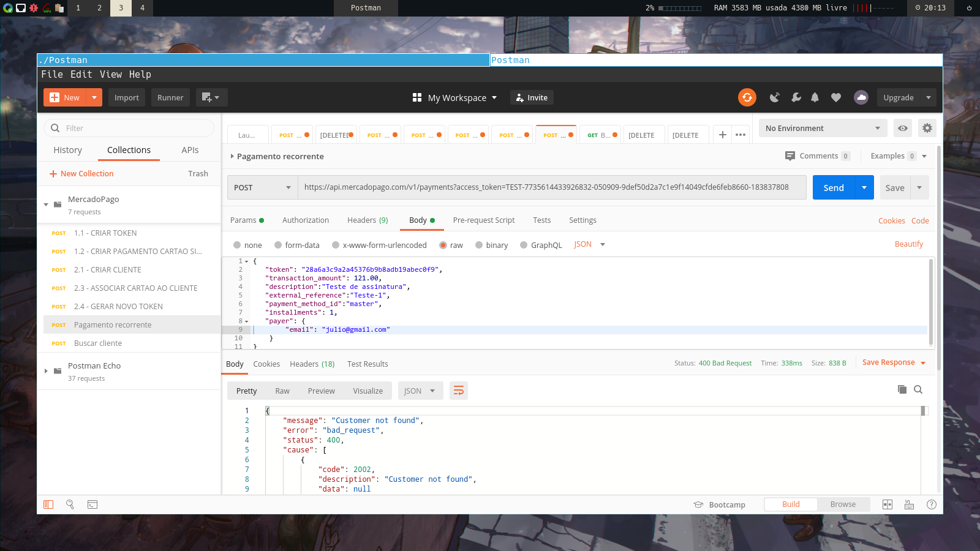Click the orange sync status icon
980x551 pixels.
point(747,97)
